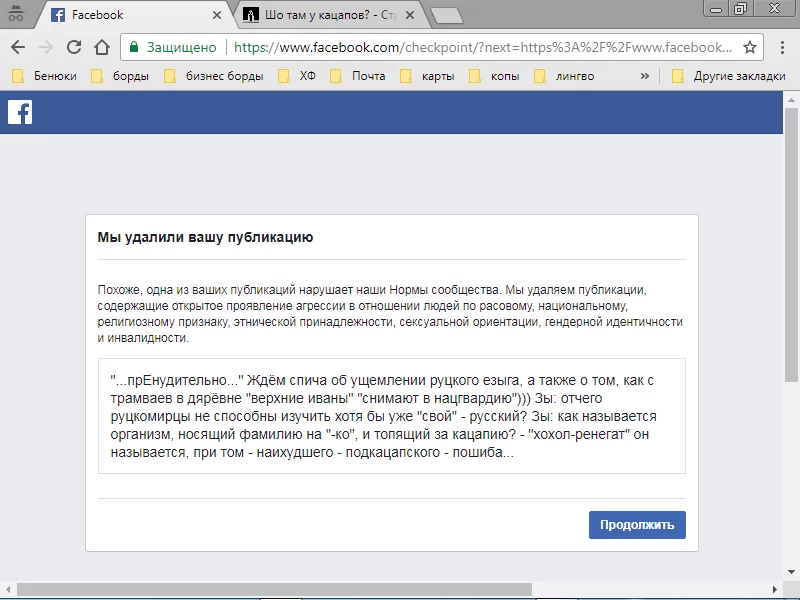Open the лингво bookmarks folder

click(x=564, y=76)
